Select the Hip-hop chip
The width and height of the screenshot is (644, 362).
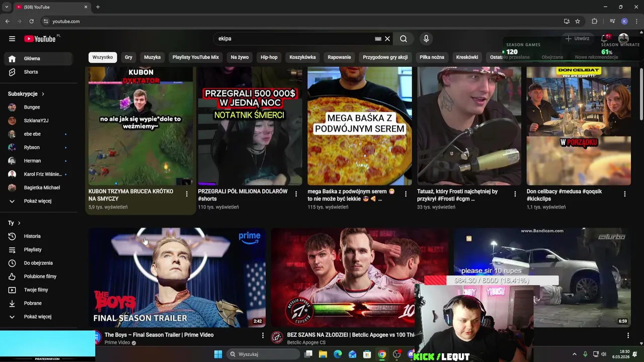269,57
